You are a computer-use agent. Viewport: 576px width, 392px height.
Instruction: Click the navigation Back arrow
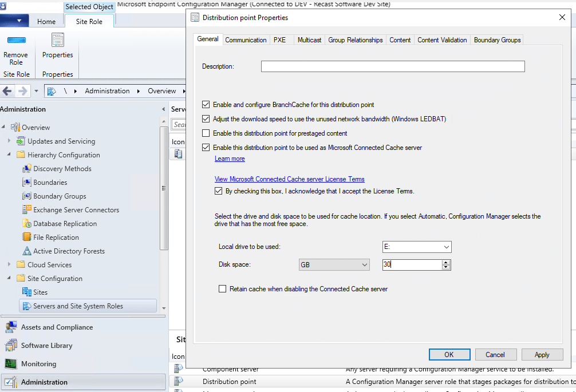(7, 91)
